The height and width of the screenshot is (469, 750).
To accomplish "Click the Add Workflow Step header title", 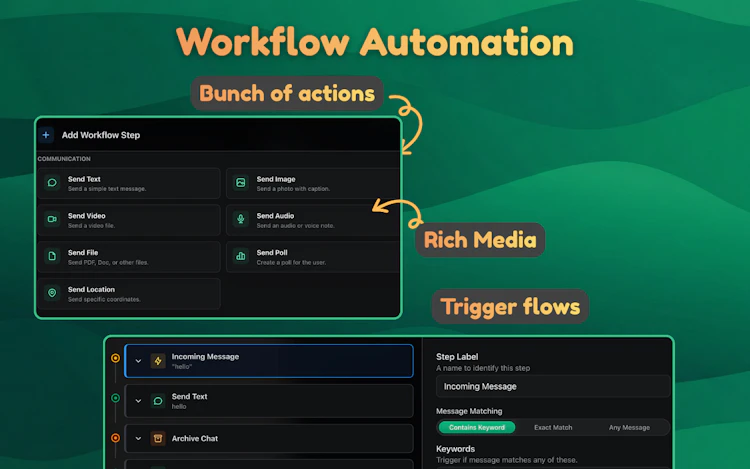I will (x=101, y=135).
